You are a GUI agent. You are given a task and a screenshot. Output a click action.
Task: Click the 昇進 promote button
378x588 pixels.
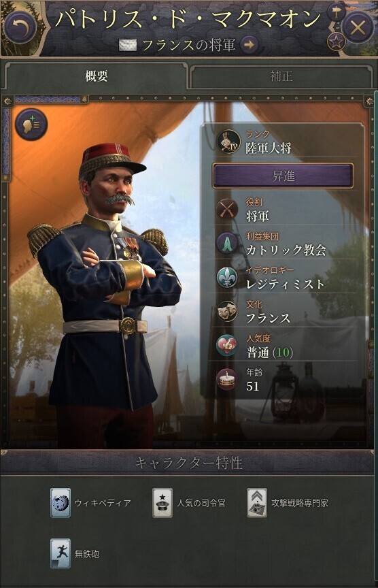283,176
